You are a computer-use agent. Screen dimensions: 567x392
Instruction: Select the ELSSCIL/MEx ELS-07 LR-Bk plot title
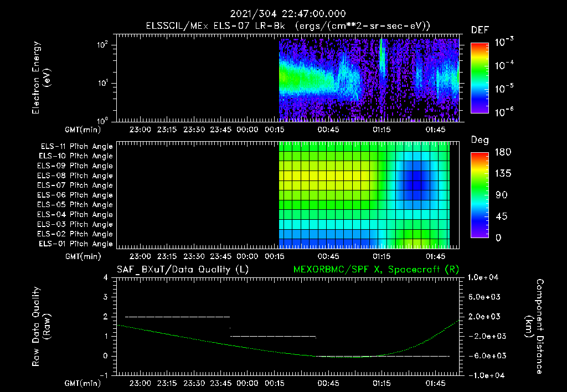(288, 26)
